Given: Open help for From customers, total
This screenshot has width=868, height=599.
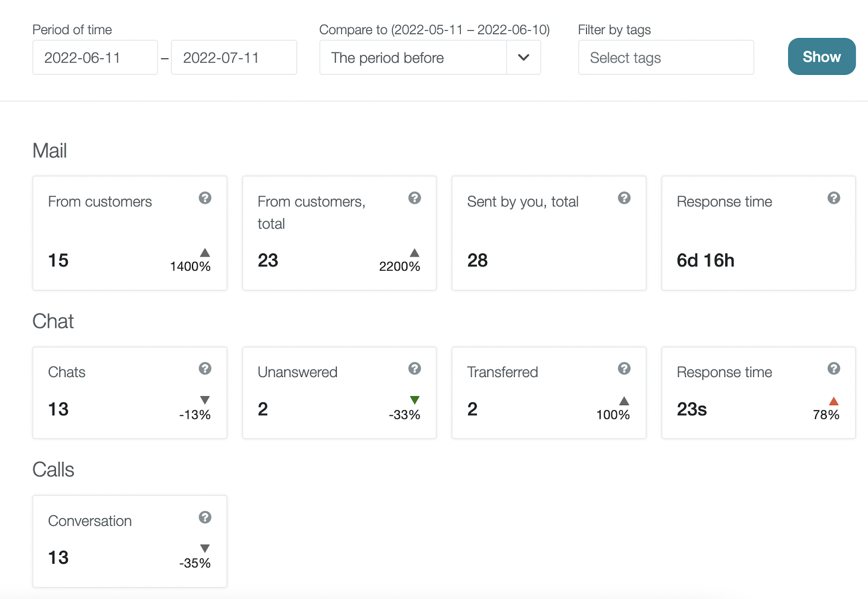Looking at the screenshot, I should click(x=414, y=198).
